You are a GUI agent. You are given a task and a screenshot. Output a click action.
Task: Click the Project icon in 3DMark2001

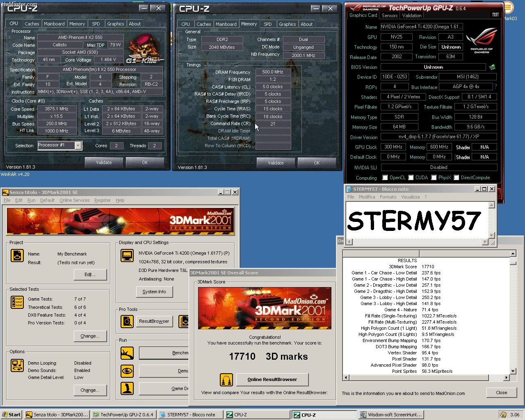[x=17, y=256]
